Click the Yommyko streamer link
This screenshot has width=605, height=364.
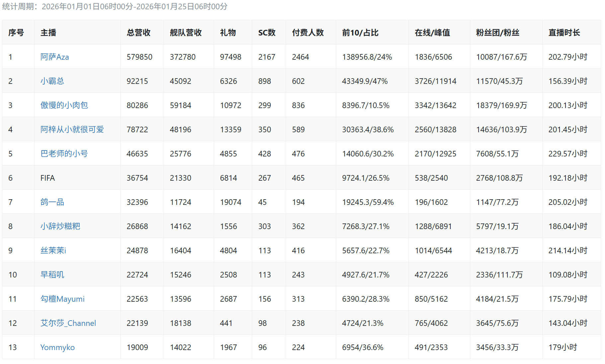click(57, 347)
